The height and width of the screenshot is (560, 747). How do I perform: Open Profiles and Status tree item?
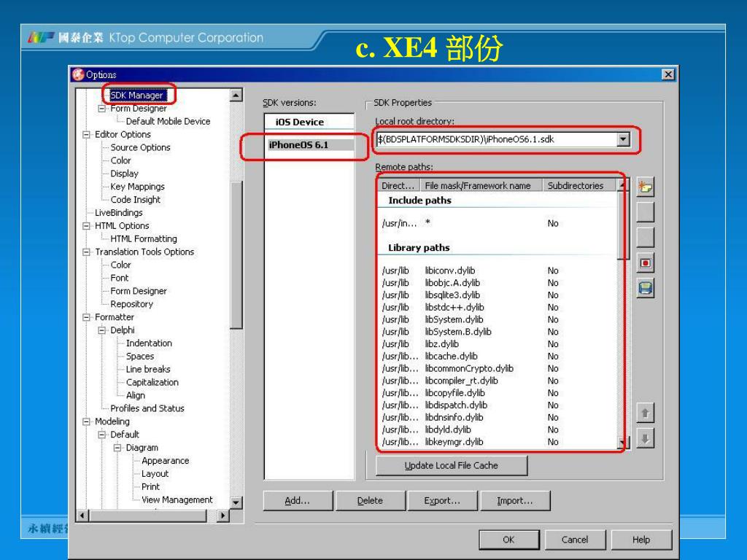(x=147, y=408)
